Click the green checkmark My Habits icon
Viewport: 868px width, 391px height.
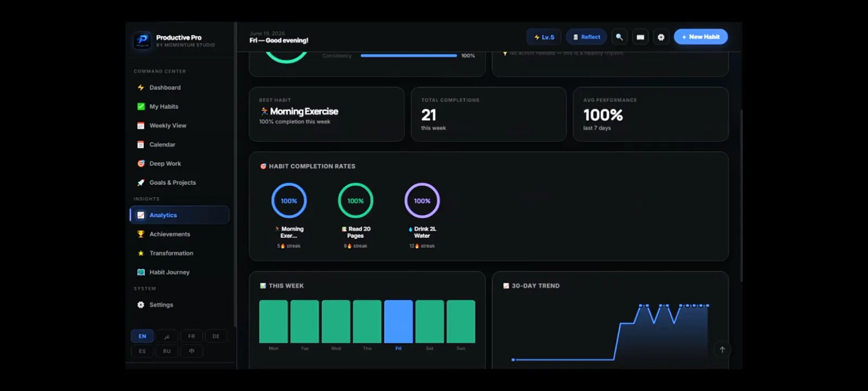(x=141, y=106)
